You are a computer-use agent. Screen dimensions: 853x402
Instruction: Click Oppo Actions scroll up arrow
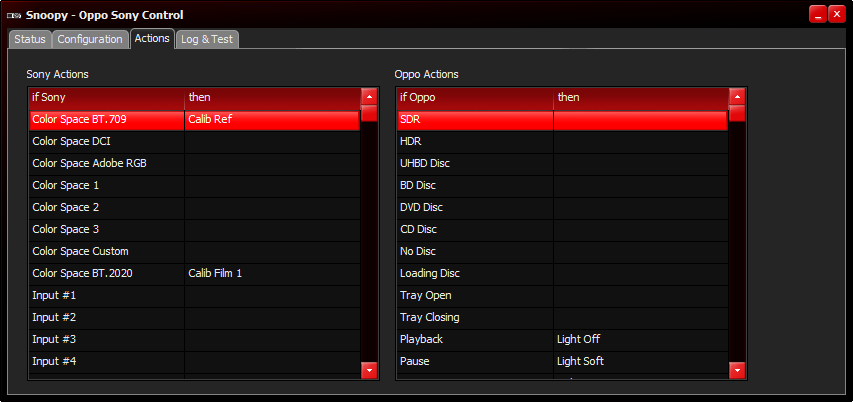(737, 97)
